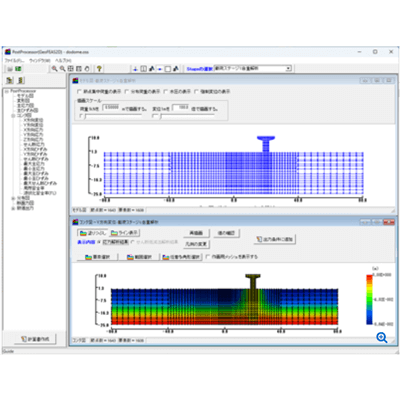This screenshot has height=400, width=400.
Task: Click the blank square icon in the view toolbar
Action: [x=168, y=69]
